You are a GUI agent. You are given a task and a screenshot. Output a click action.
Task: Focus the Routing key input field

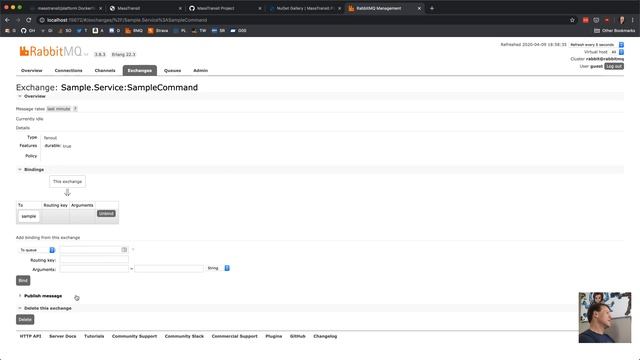click(x=94, y=260)
